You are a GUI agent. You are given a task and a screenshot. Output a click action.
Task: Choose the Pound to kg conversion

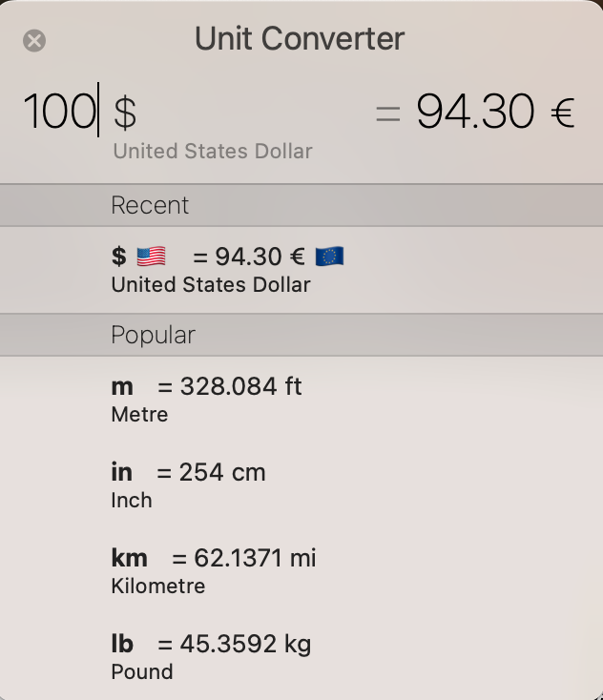(301, 656)
